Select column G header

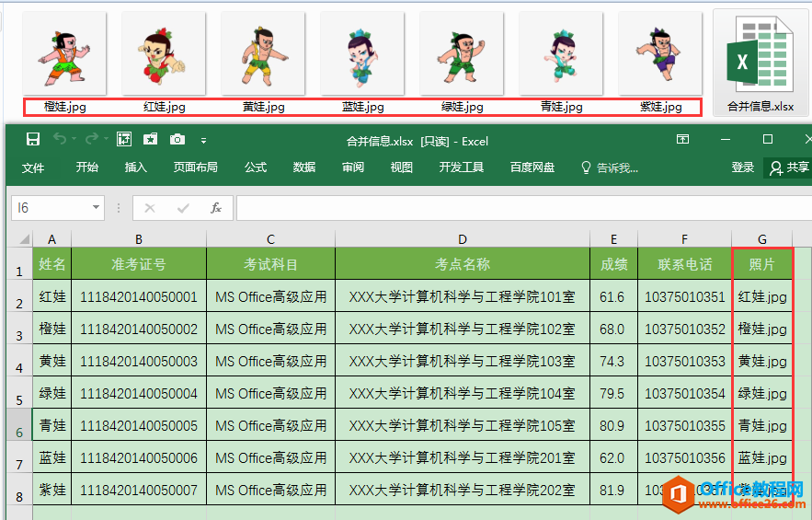(x=761, y=239)
